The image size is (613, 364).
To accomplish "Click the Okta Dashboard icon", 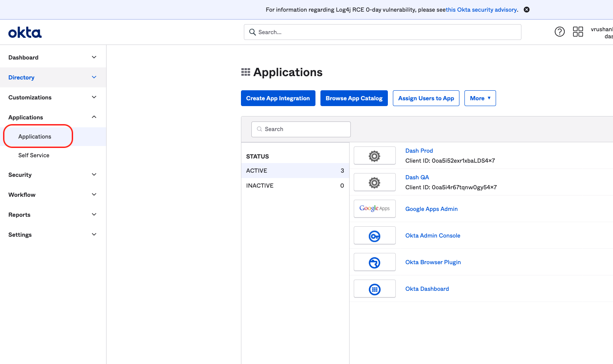I will pyautogui.click(x=374, y=289).
